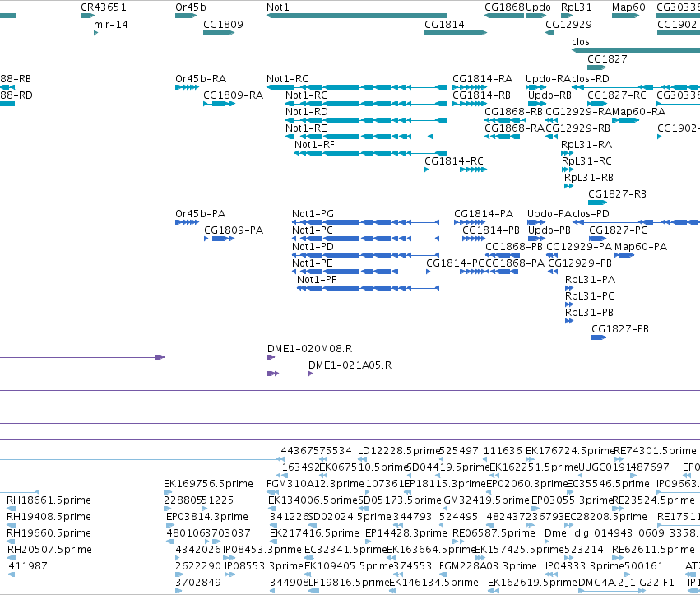The height and width of the screenshot is (595, 700).
Task: Click the Updo-RA transcript label
Action: pyautogui.click(x=548, y=79)
